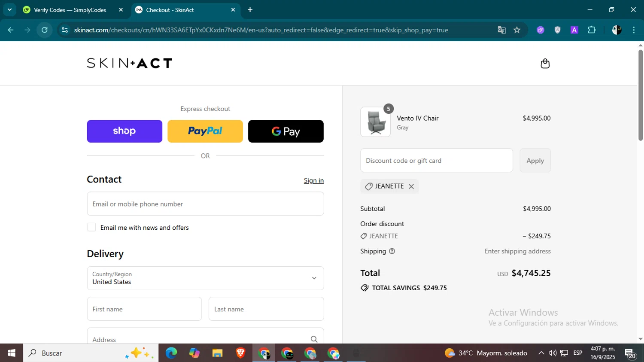Click the ESP language indicator
The width and height of the screenshot is (644, 362).
(x=578, y=353)
